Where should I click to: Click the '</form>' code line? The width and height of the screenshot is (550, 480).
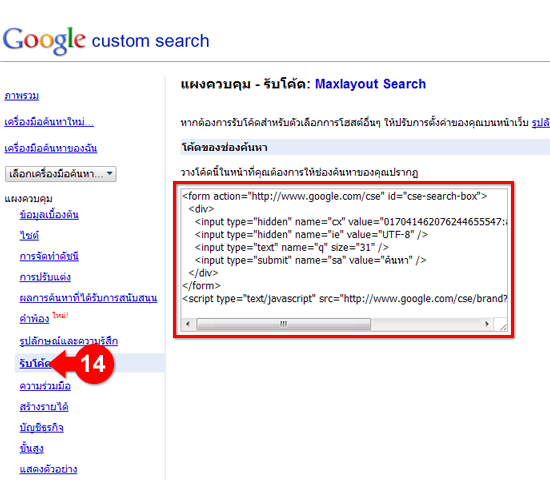(x=201, y=286)
